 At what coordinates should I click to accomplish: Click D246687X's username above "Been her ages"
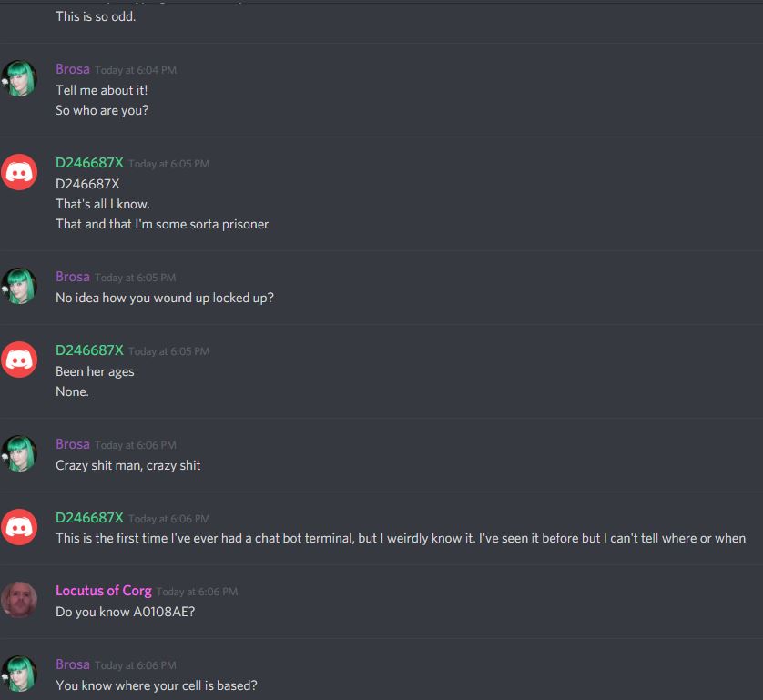pos(89,350)
